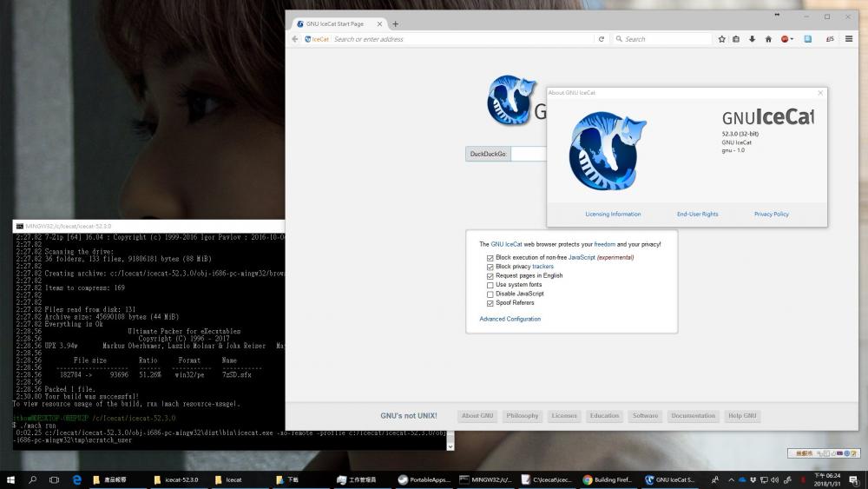Click the Search or enter address field
The width and height of the screenshot is (868, 489).
(x=460, y=39)
